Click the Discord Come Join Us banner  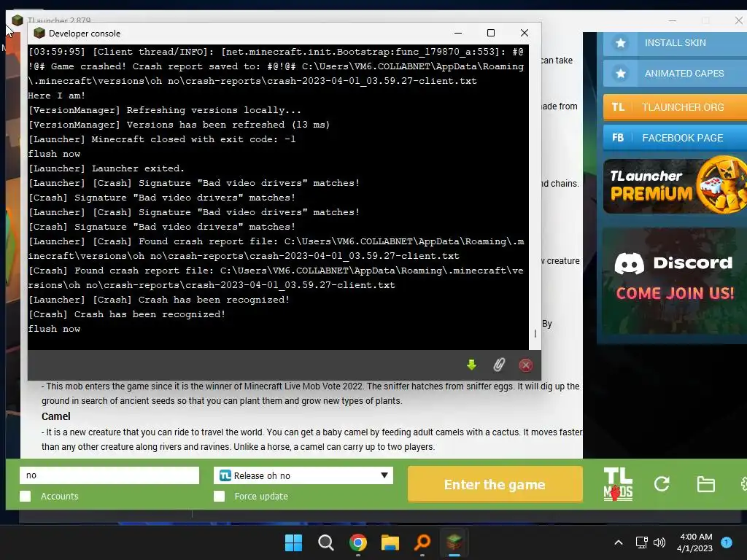coord(675,281)
